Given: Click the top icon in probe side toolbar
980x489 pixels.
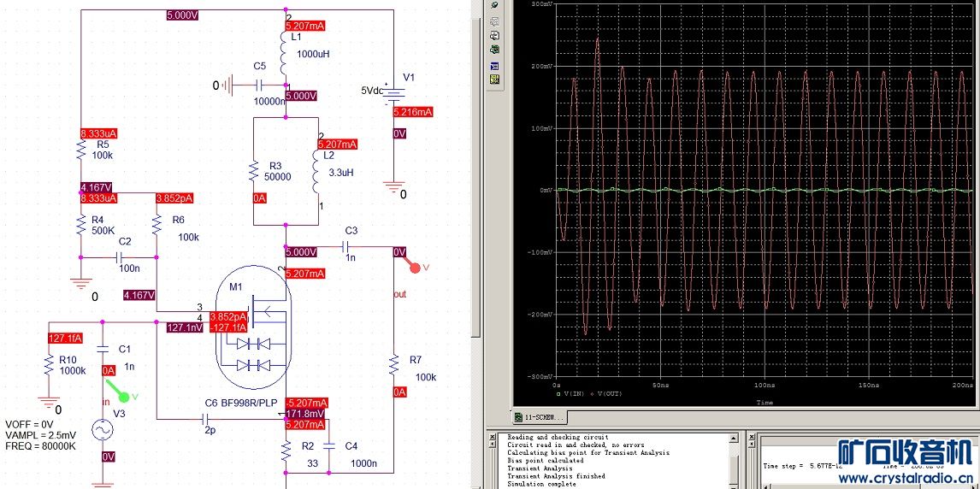Looking at the screenshot, I should click(x=494, y=6).
